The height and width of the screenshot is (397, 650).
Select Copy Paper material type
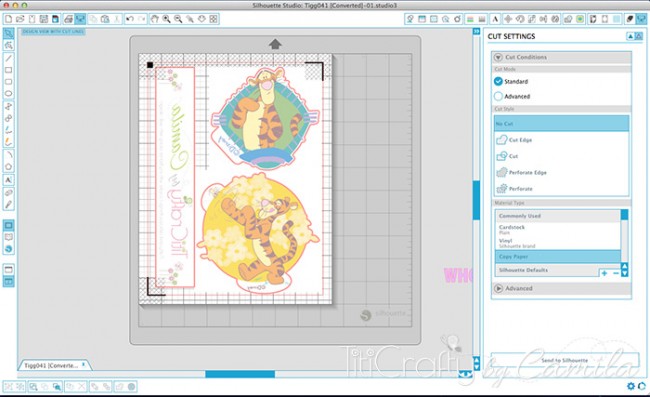click(558, 257)
